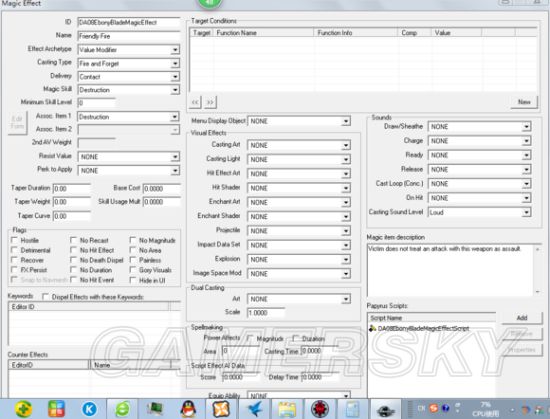This screenshot has height=419, width=550.
Task: Click the green Internet Explorer taskbar icon
Action: (122, 409)
